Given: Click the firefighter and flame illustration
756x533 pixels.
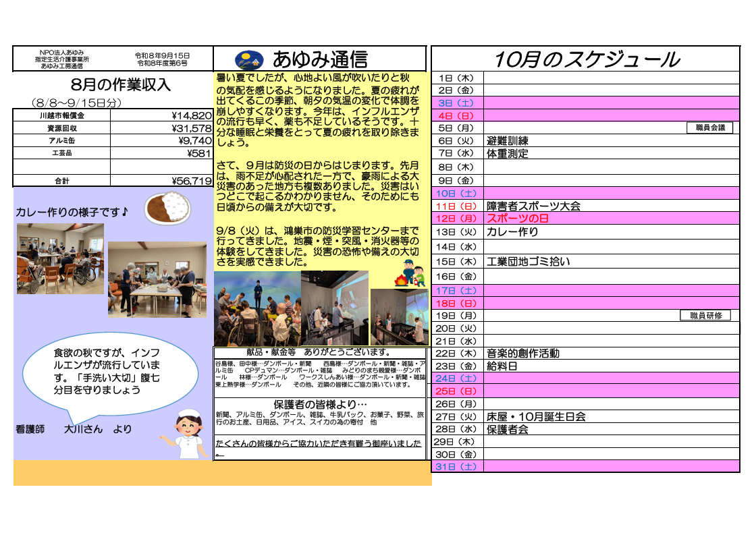Looking at the screenshot, I should coord(410,274).
